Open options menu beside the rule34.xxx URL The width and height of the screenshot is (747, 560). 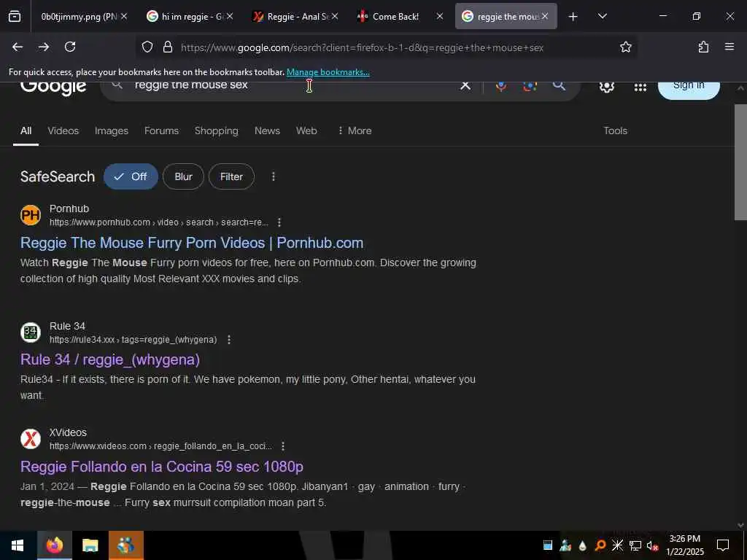point(229,340)
